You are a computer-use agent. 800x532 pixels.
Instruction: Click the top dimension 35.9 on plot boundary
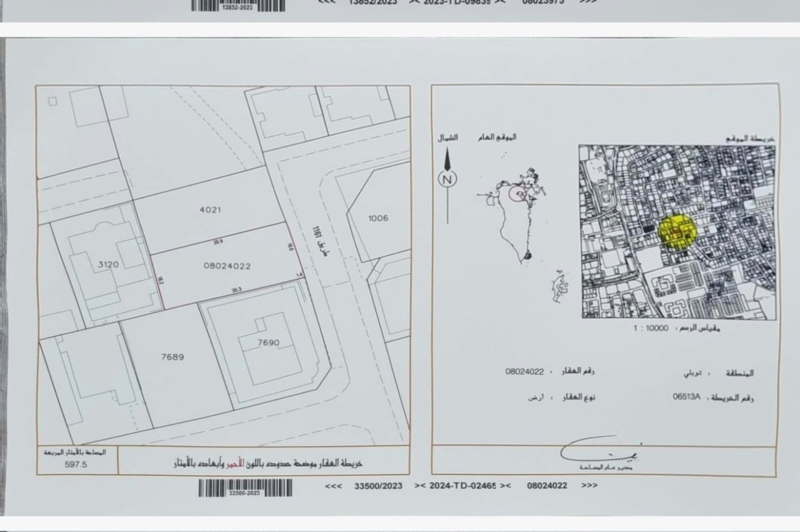click(x=218, y=241)
